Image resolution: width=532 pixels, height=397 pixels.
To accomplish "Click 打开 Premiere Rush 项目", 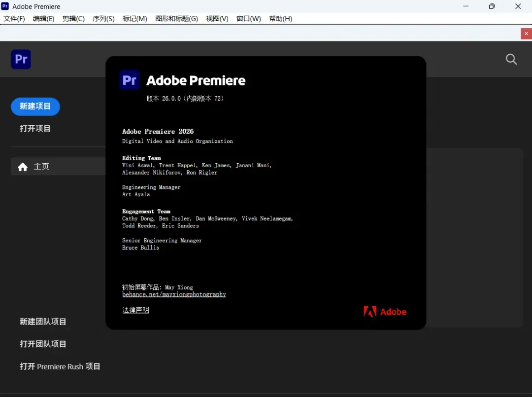I will pos(60,366).
